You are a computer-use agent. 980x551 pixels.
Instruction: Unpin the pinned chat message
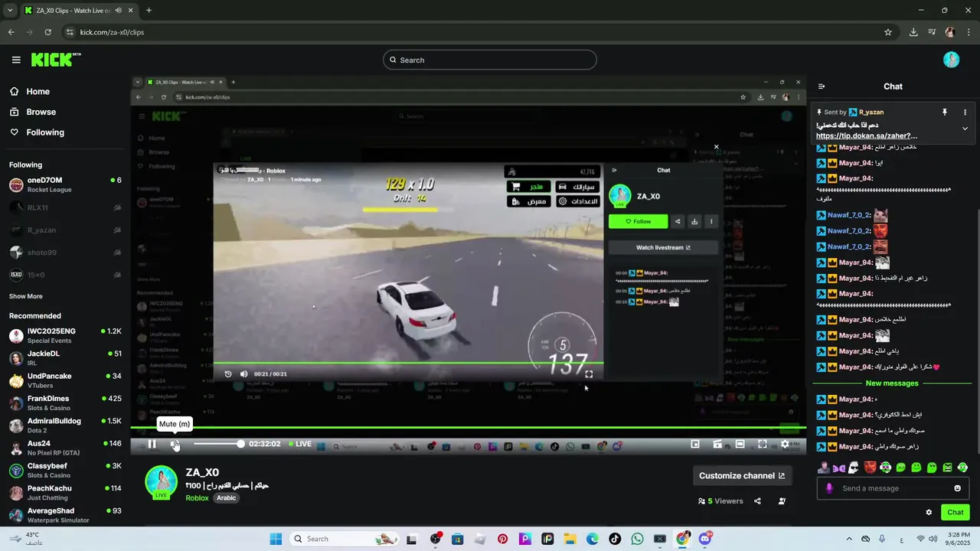click(945, 112)
